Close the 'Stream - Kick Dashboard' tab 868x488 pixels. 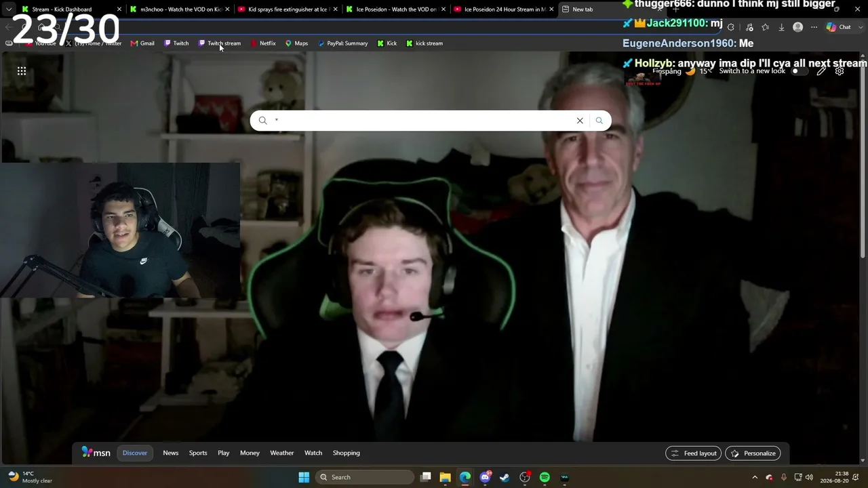119,9
